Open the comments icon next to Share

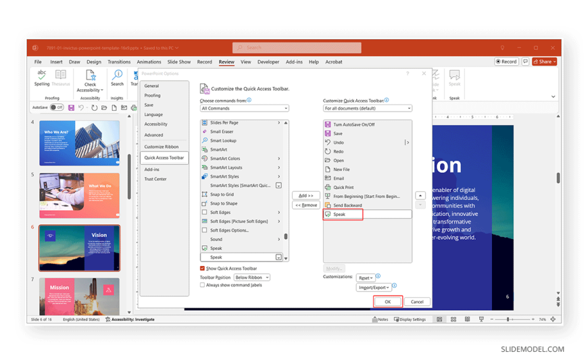click(x=525, y=61)
